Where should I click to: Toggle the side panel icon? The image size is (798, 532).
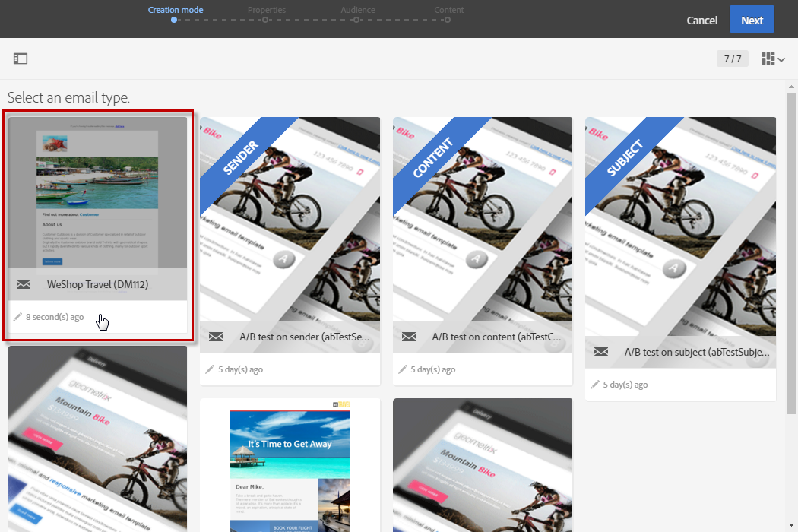click(21, 59)
